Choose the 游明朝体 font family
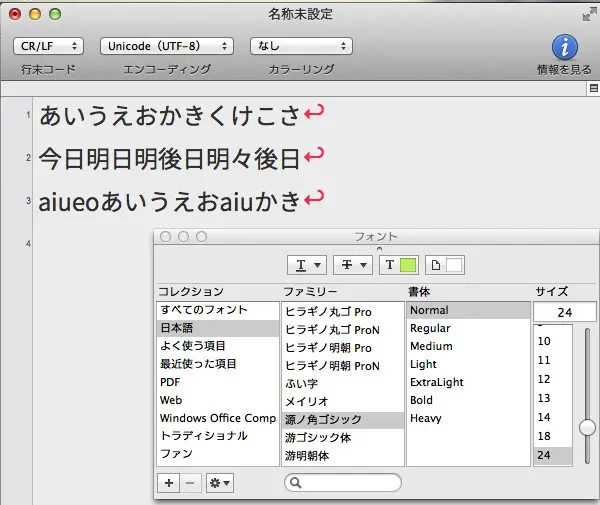Screen dimensions: 600x505 (343, 455)
